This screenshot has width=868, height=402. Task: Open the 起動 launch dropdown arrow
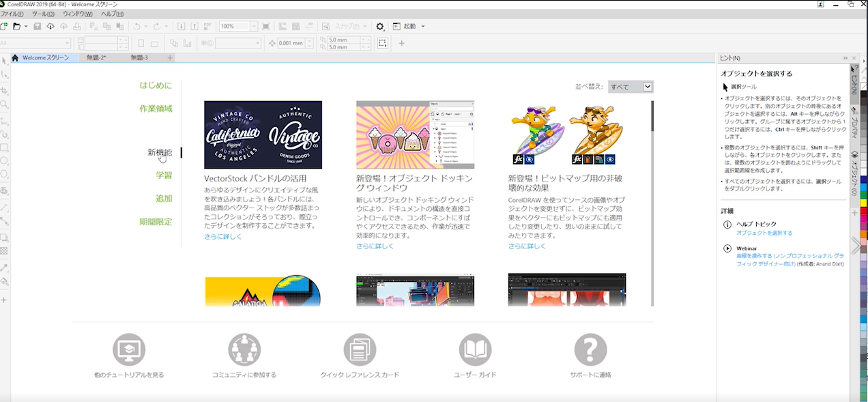423,27
